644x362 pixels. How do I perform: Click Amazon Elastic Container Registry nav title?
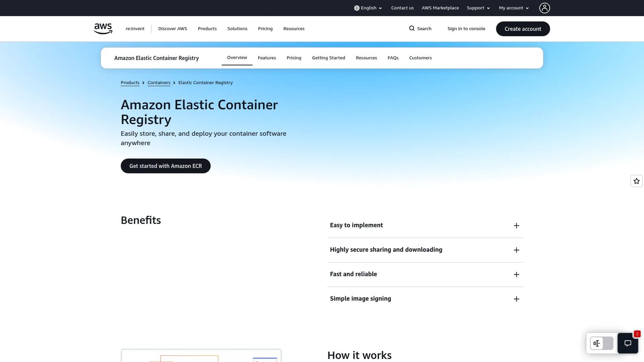pyautogui.click(x=157, y=58)
